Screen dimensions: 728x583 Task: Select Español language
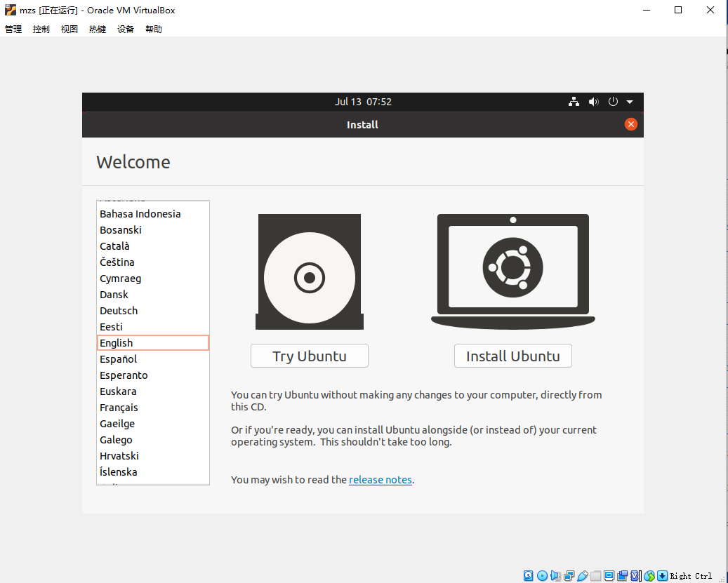tap(153, 359)
